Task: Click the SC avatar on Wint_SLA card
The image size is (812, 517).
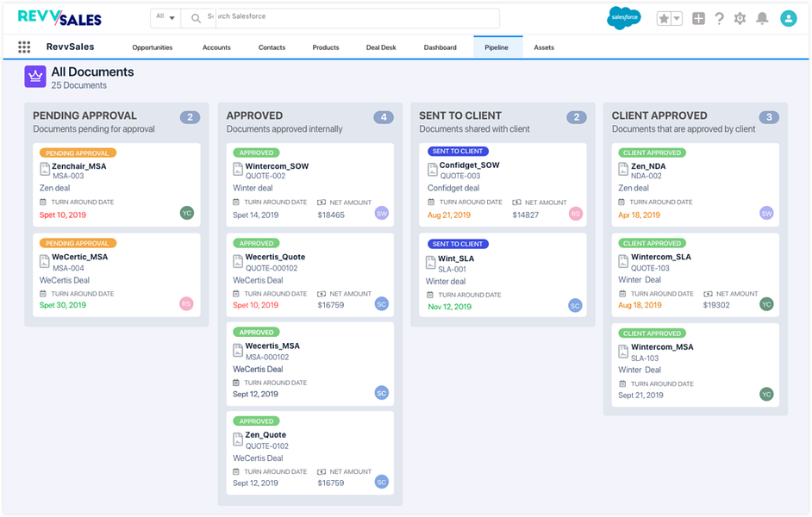Action: (575, 305)
